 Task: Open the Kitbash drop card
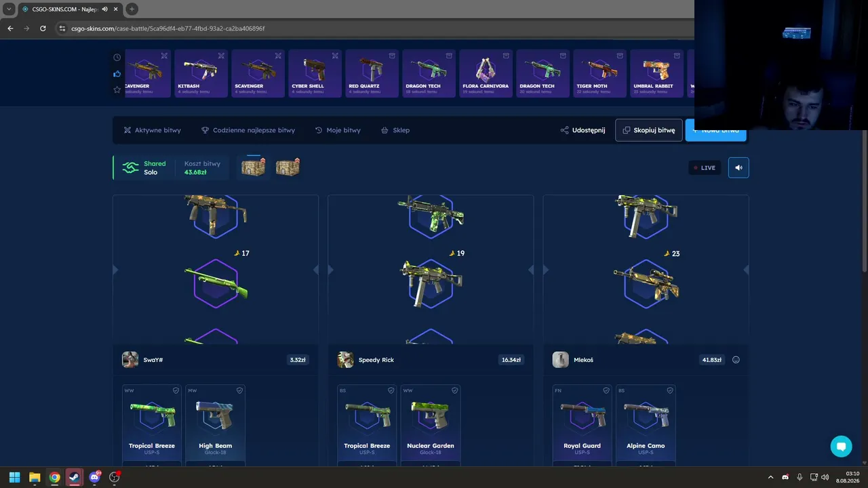click(201, 73)
